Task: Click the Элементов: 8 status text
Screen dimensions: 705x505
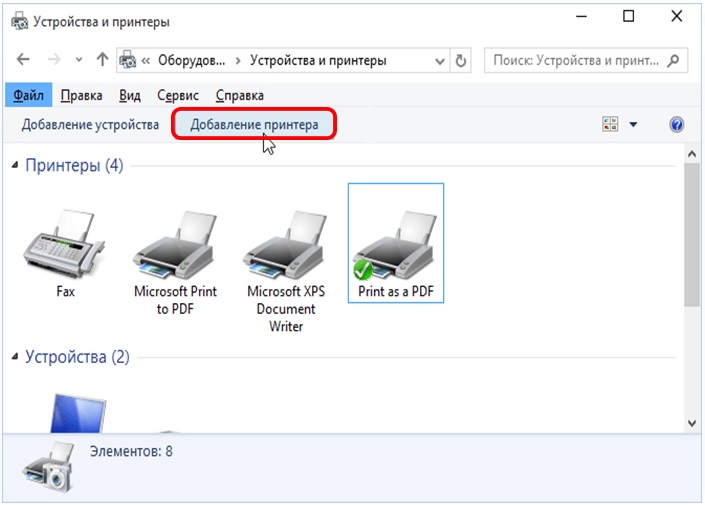Action: tap(131, 451)
